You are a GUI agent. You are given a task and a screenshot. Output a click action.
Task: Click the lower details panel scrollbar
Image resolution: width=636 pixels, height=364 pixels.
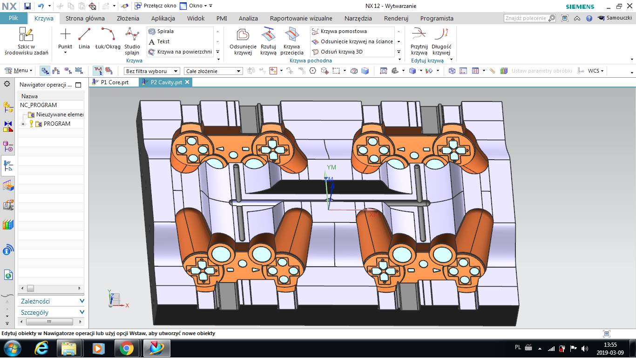49,322
